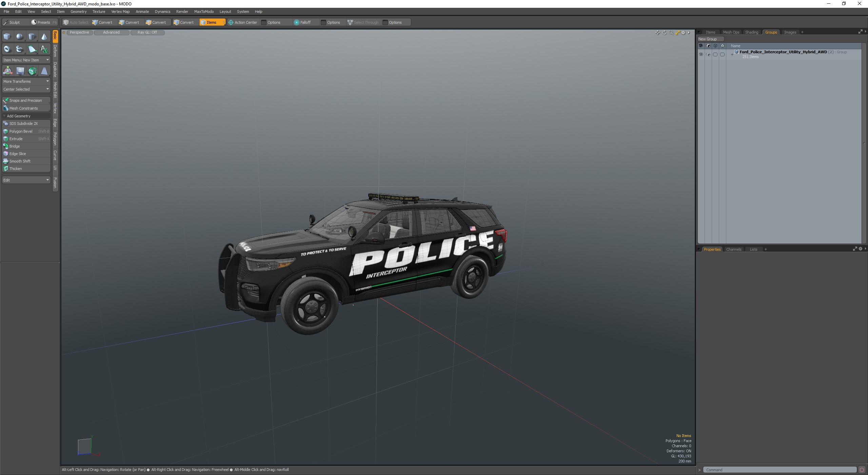The width and height of the screenshot is (868, 475).
Task: Click viewport zoom magnifier icon
Action: click(x=671, y=33)
